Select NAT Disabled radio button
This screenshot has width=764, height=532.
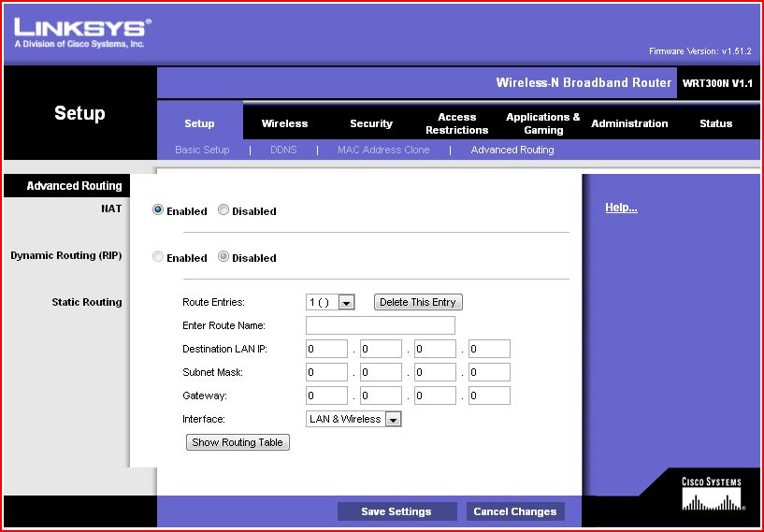223,210
